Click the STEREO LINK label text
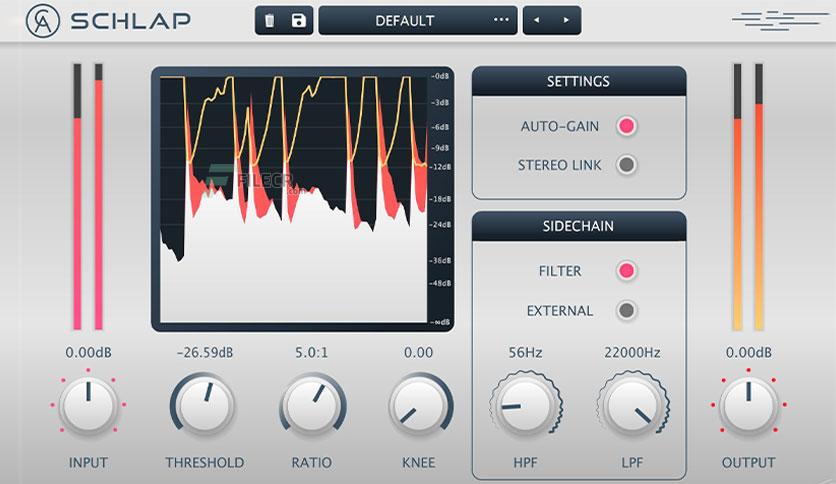The image size is (836, 484). click(559, 165)
